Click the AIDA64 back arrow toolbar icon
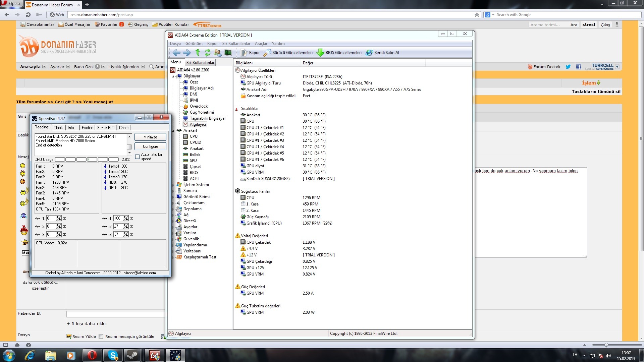Viewport: 644px width, 362px height. point(176,53)
